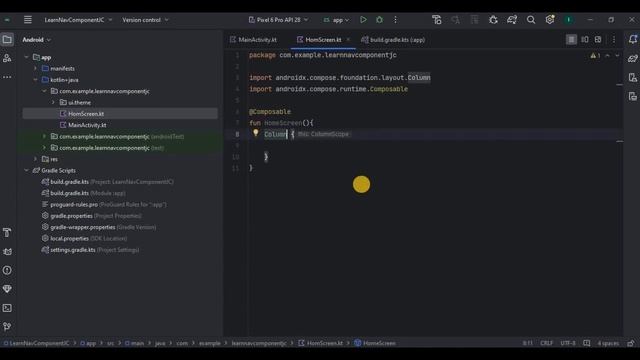Change UTF-8 file encoding
Screen dimensions: 640x360
coord(568,343)
